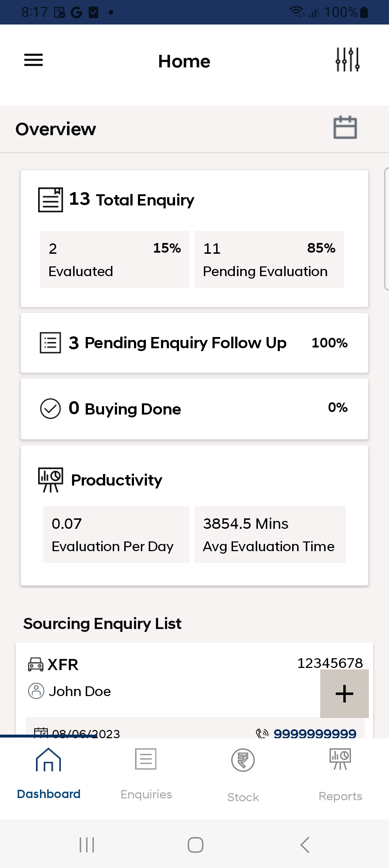Tap the John Doe profile icon
The image size is (389, 868).
(36, 691)
